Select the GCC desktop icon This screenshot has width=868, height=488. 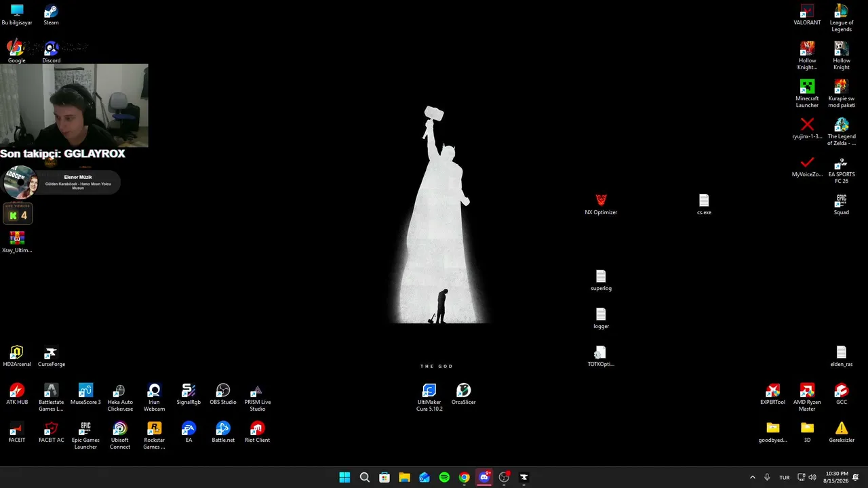[x=842, y=394]
